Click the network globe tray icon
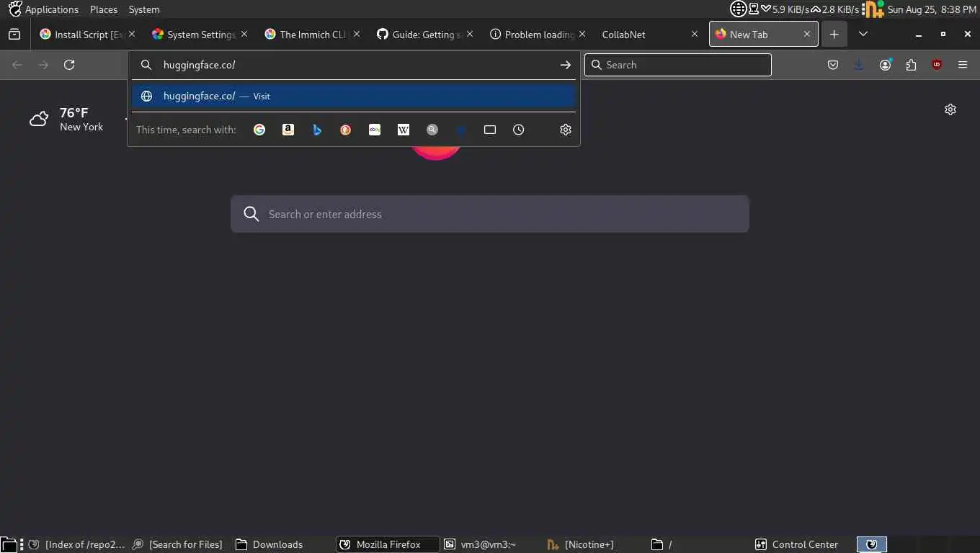Image resolution: width=980 pixels, height=553 pixels. tap(739, 9)
